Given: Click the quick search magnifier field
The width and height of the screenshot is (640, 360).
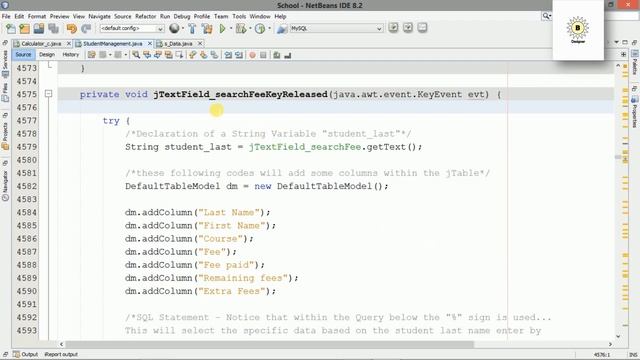Looking at the screenshot, I should click(547, 16).
